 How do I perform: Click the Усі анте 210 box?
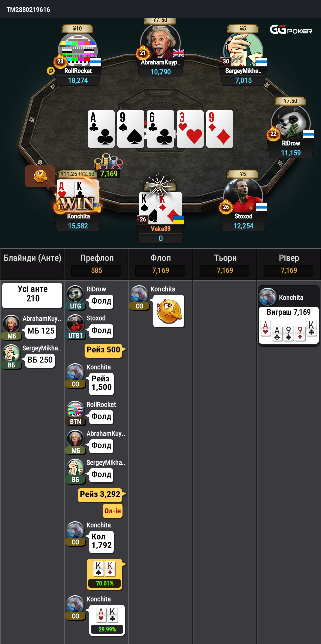pyautogui.click(x=32, y=295)
